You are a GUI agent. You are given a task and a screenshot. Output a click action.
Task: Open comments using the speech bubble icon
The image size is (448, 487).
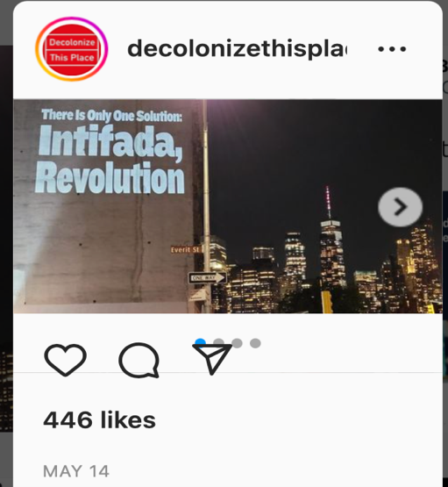click(139, 361)
